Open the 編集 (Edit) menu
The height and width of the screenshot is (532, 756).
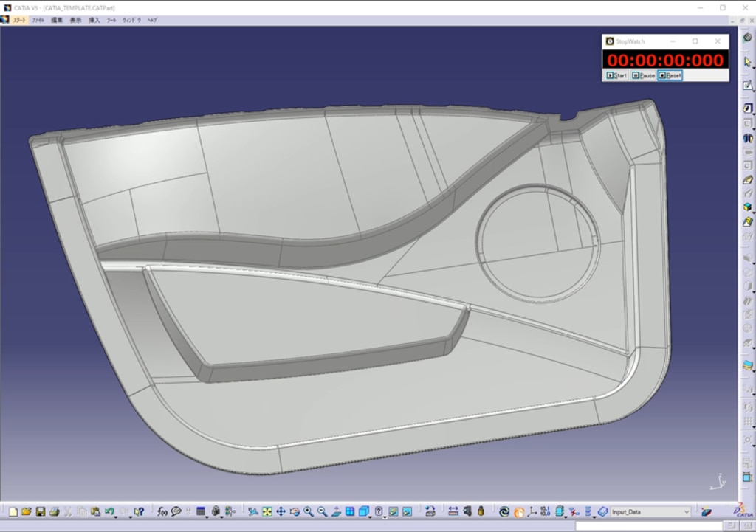tap(57, 20)
